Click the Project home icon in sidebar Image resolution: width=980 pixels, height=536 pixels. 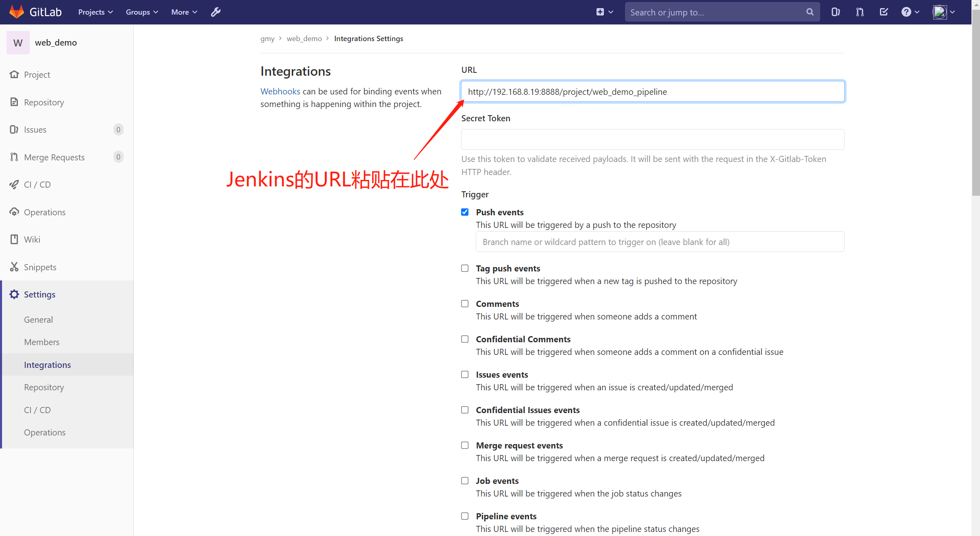click(x=14, y=74)
